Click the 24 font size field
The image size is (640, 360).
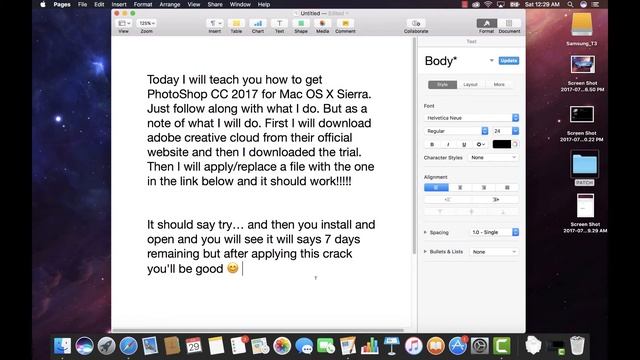click(x=502, y=131)
